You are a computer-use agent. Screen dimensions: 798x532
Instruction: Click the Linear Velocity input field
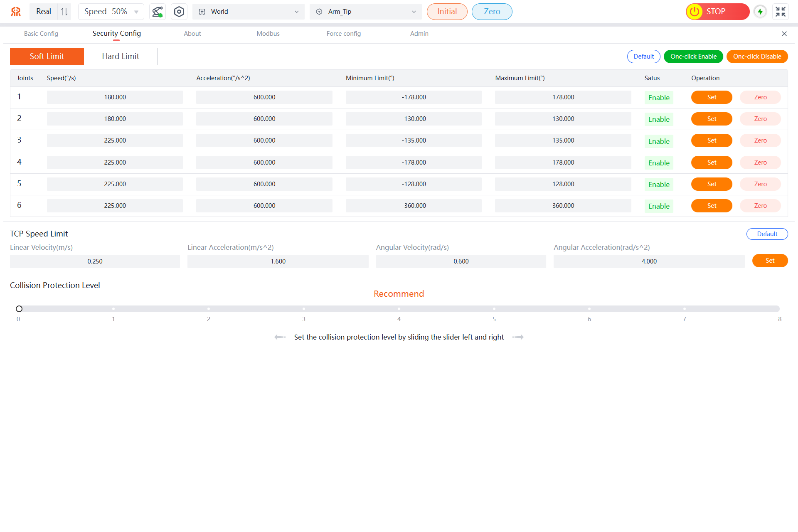(95, 261)
